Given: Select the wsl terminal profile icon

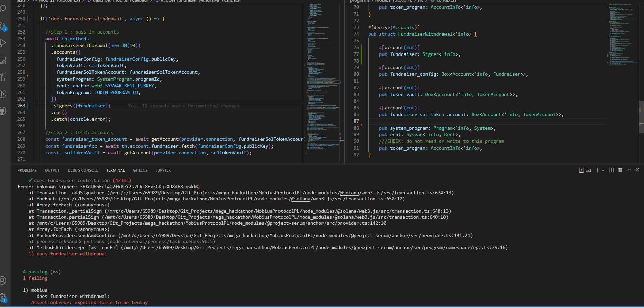Looking at the screenshot, I should tap(581, 170).
